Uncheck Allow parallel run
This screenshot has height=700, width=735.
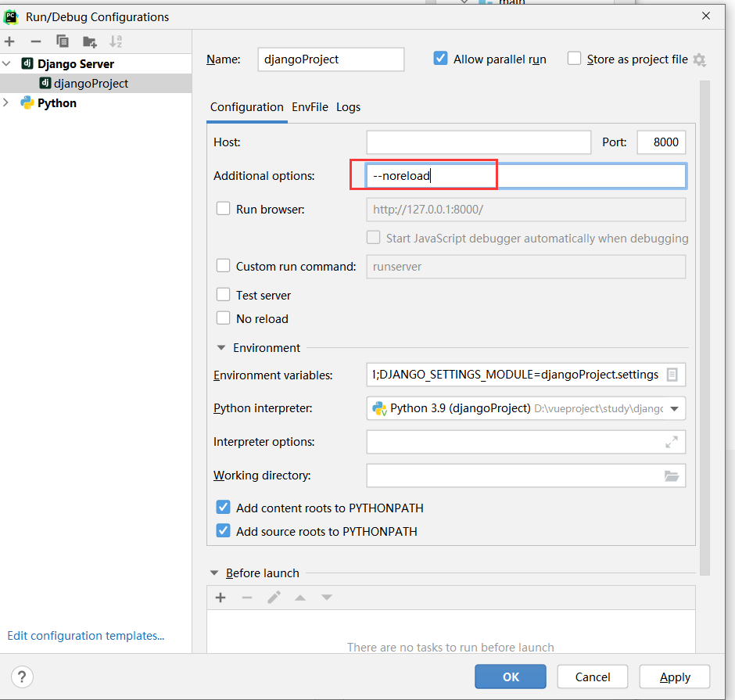pos(440,59)
